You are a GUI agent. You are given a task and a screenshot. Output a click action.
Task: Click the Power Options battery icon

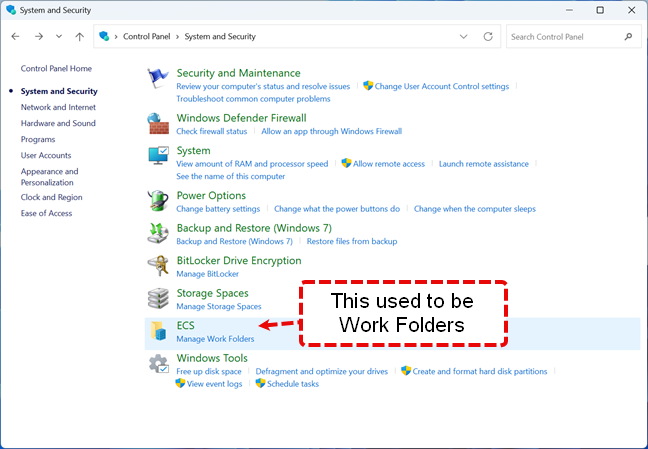tap(158, 201)
